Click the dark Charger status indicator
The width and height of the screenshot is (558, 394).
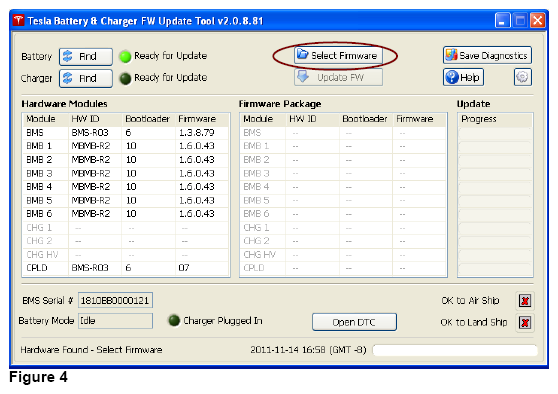click(125, 78)
